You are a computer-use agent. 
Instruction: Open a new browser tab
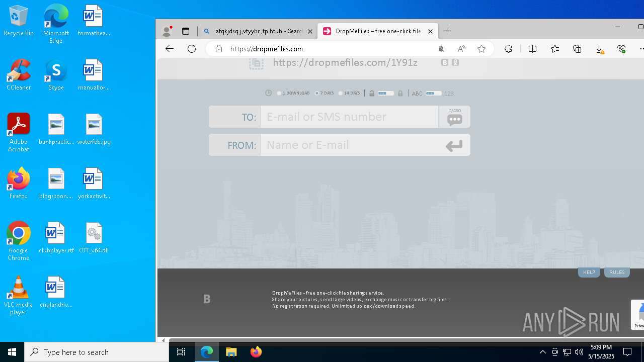447,31
